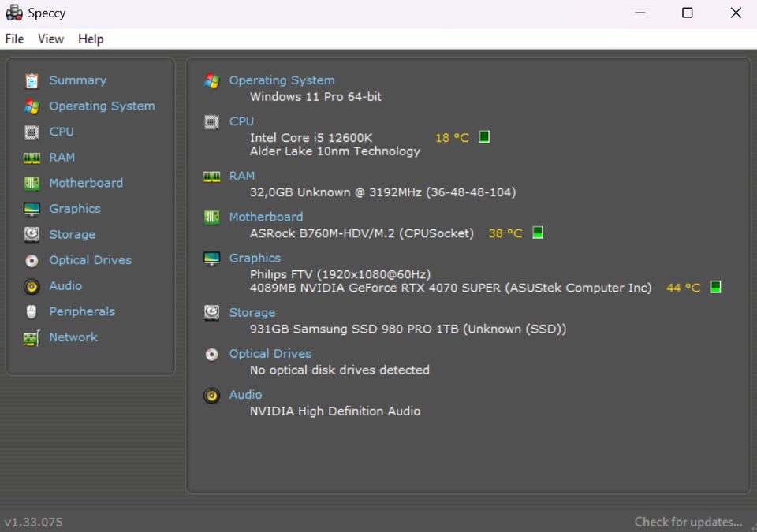757x532 pixels.
Task: Click the Graphics heading link in main panel
Action: pyautogui.click(x=255, y=258)
